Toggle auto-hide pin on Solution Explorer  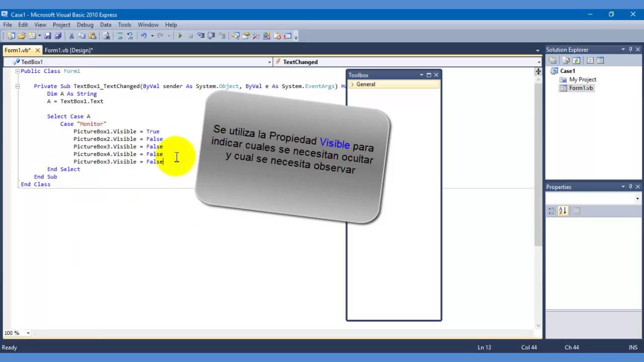[630, 50]
